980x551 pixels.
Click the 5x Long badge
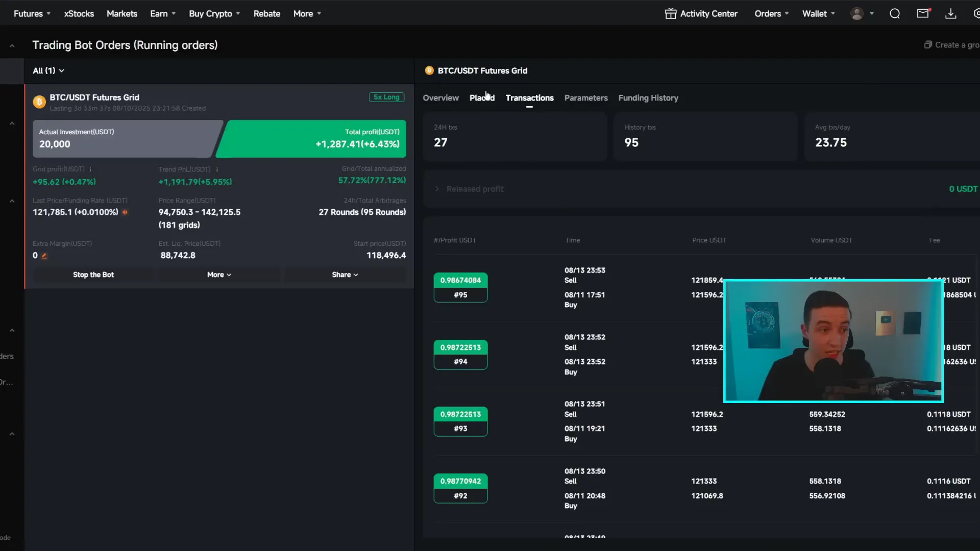[386, 97]
